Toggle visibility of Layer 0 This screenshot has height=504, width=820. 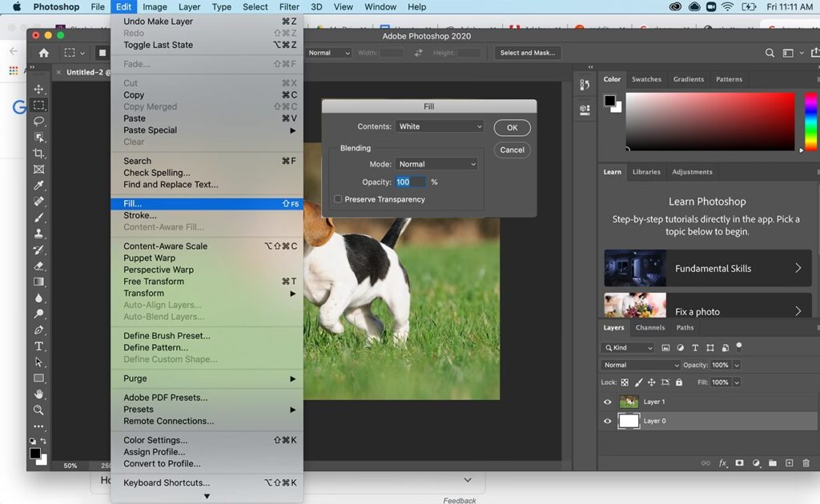(607, 422)
